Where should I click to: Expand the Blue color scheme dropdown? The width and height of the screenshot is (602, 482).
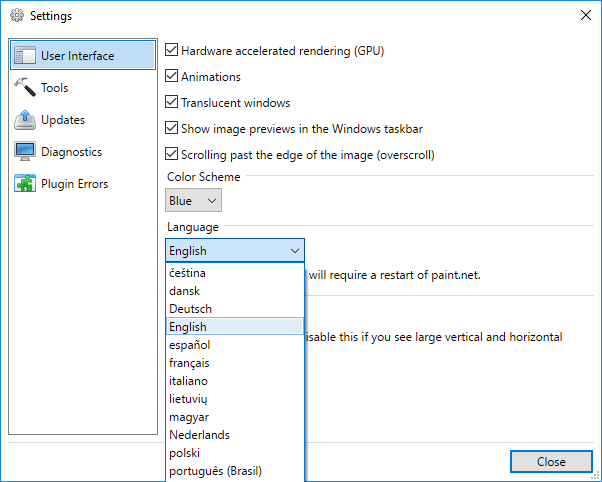coord(194,200)
